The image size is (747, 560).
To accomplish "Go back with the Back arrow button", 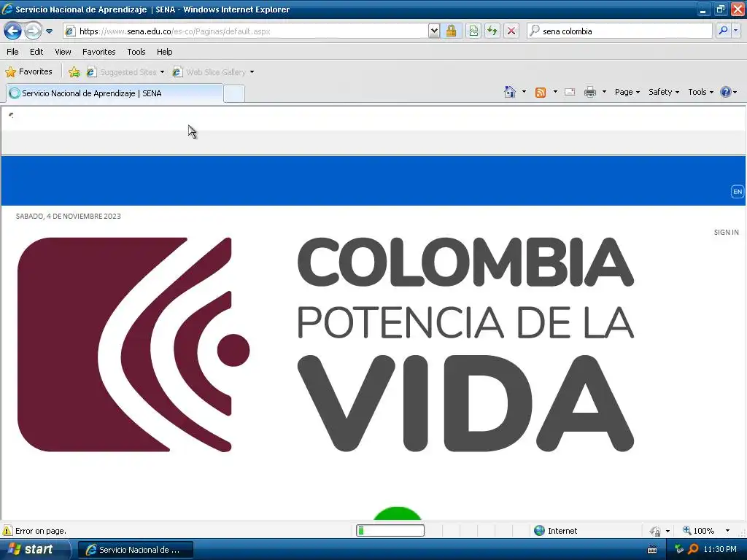I will coord(12,31).
